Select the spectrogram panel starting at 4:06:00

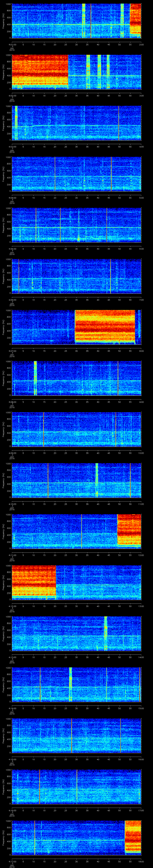pos(76,276)
